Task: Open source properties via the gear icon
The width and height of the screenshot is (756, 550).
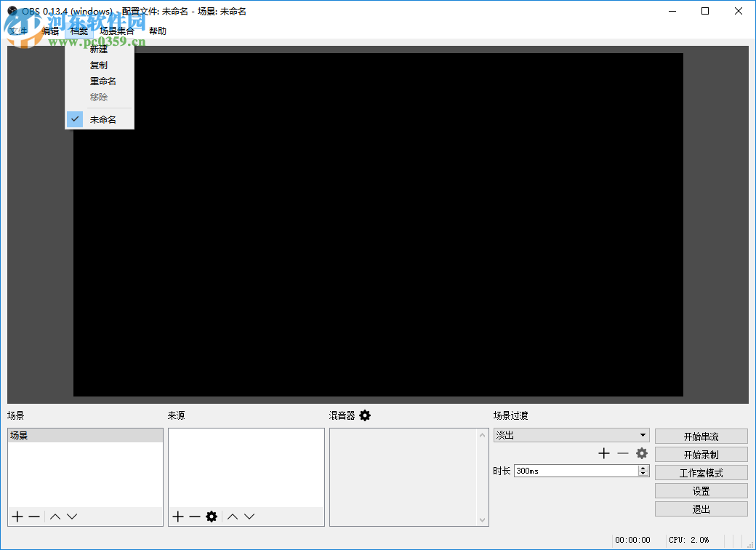Action: click(211, 516)
